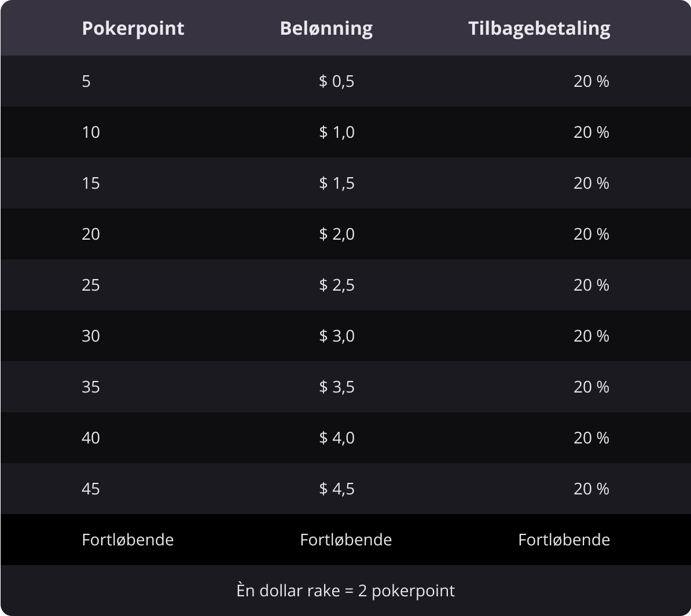Viewport: 691px width, 616px height.
Task: Click the Pokerpoint column header
Action: pos(133,28)
